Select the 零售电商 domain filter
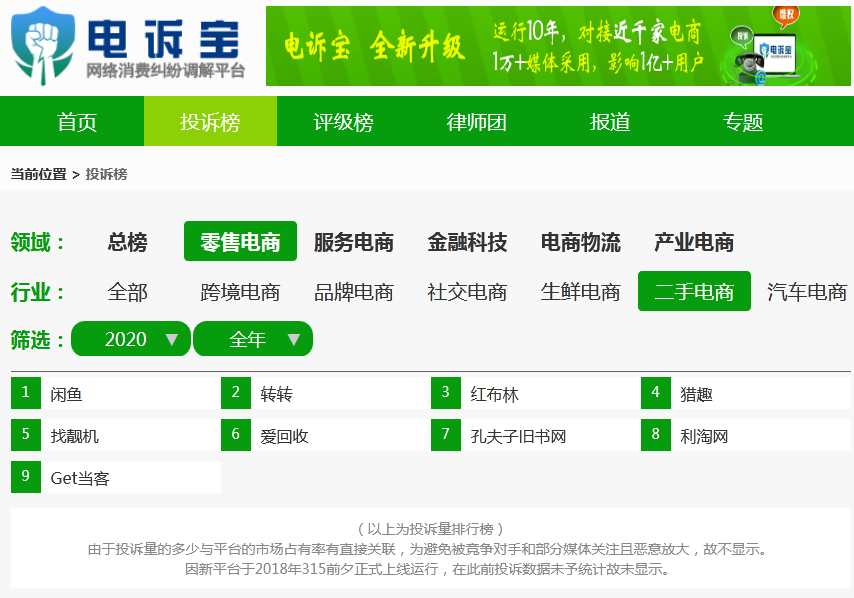This screenshot has width=854, height=598. pos(240,241)
